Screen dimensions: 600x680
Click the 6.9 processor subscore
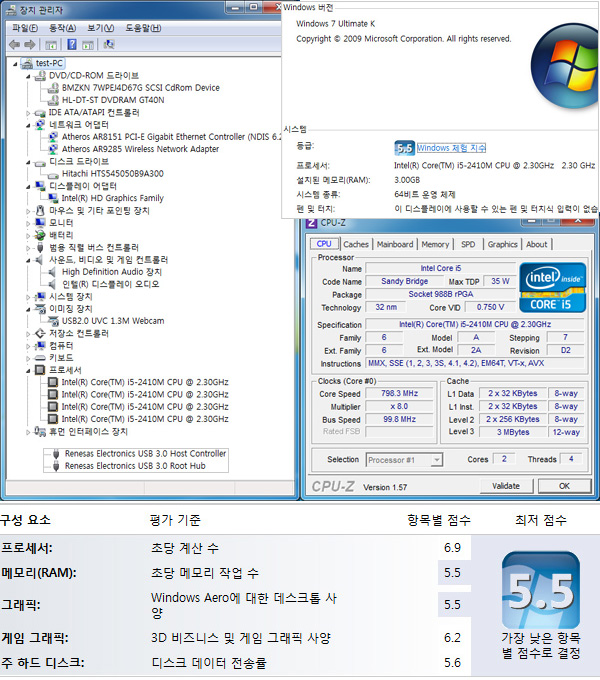(x=452, y=548)
